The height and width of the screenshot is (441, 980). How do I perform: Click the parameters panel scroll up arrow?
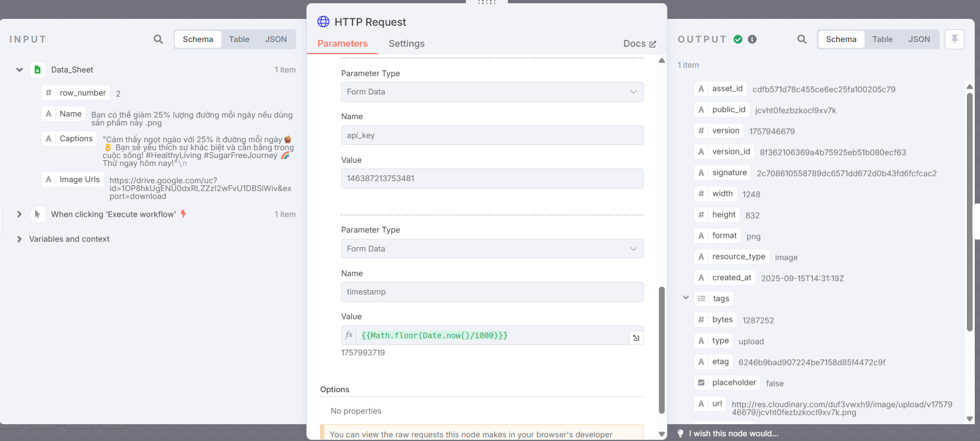pyautogui.click(x=662, y=61)
